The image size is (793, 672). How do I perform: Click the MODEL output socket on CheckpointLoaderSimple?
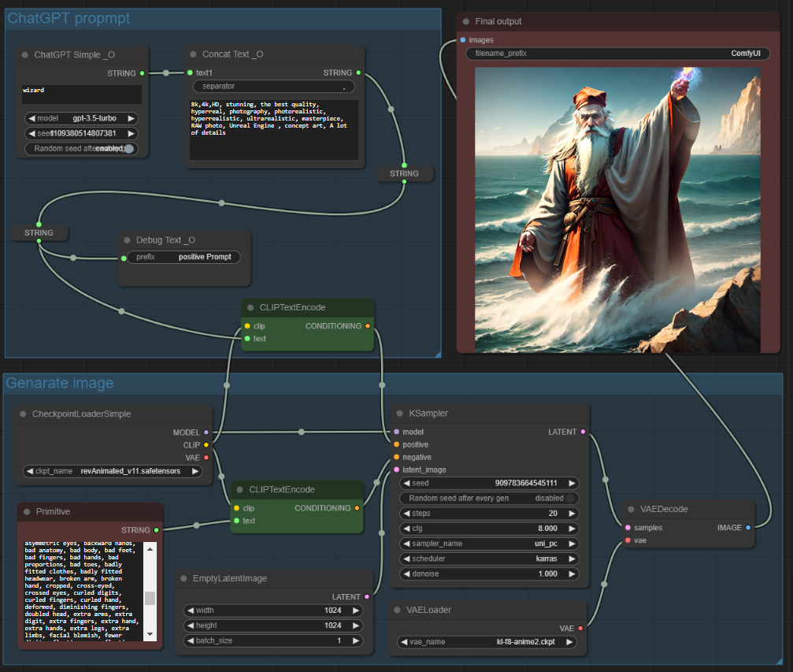coord(206,433)
